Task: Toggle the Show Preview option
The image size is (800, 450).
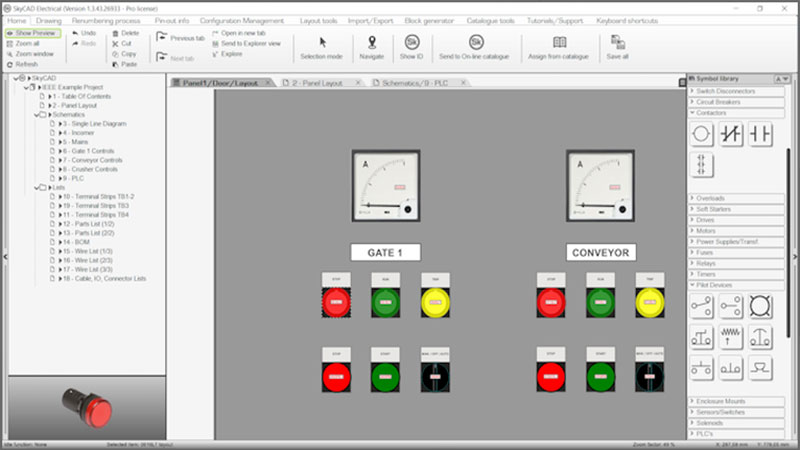Action: [35, 33]
